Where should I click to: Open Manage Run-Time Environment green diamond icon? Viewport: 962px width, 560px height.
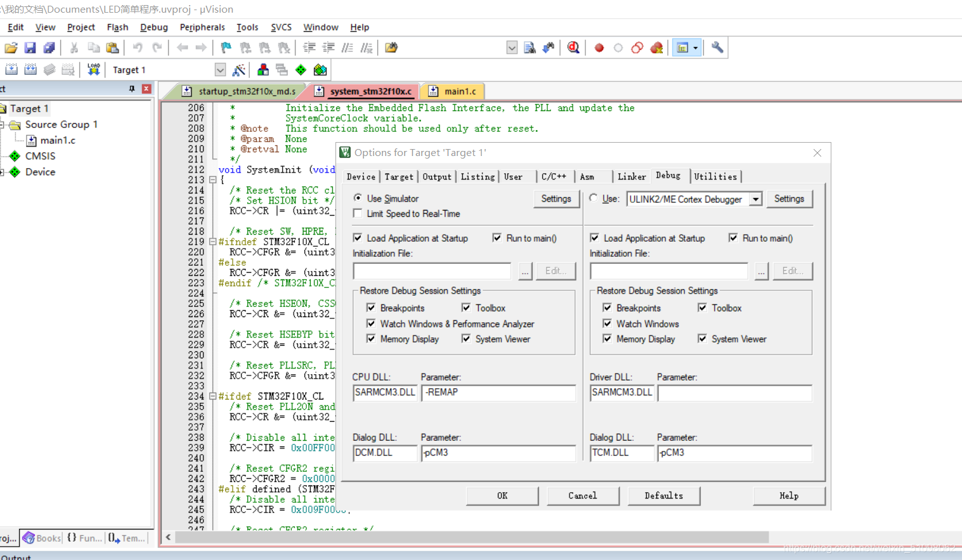301,70
